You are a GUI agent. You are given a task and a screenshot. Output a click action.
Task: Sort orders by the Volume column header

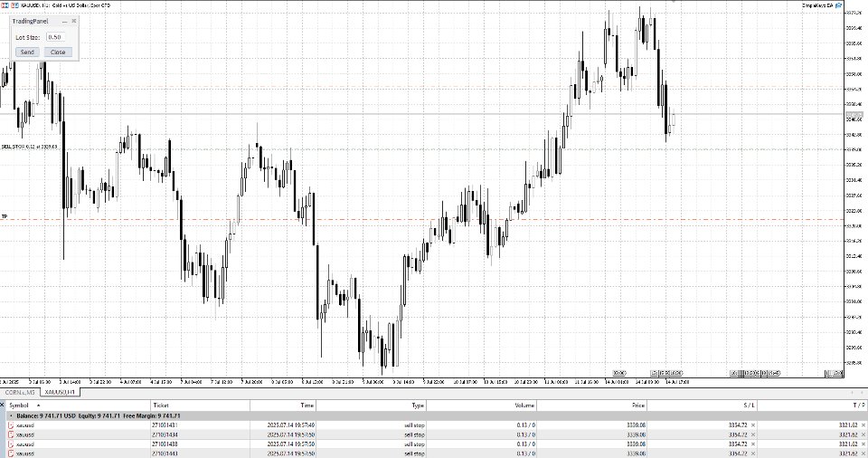pos(481,406)
